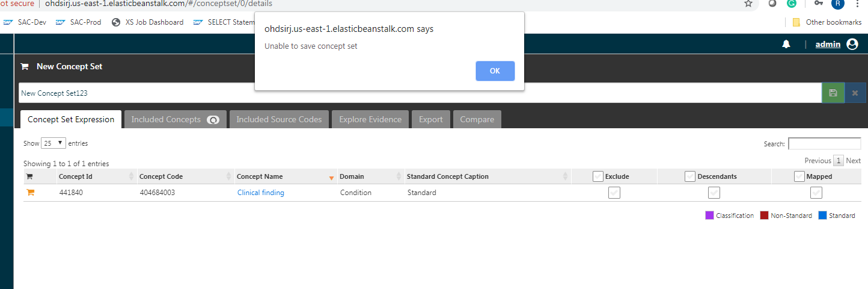Screen dimensions: 868x289
Task: Click Previous pagination link
Action: [x=818, y=161]
